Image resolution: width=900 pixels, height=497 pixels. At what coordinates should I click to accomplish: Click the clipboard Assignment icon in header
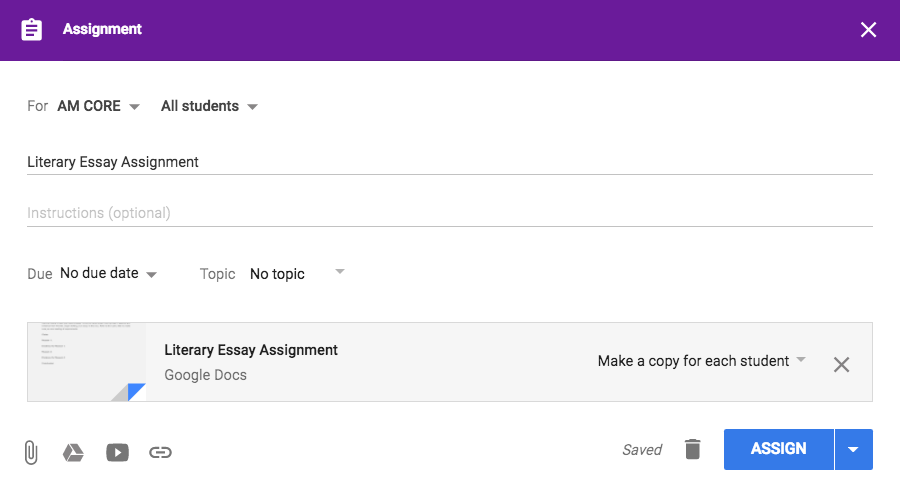pos(32,30)
